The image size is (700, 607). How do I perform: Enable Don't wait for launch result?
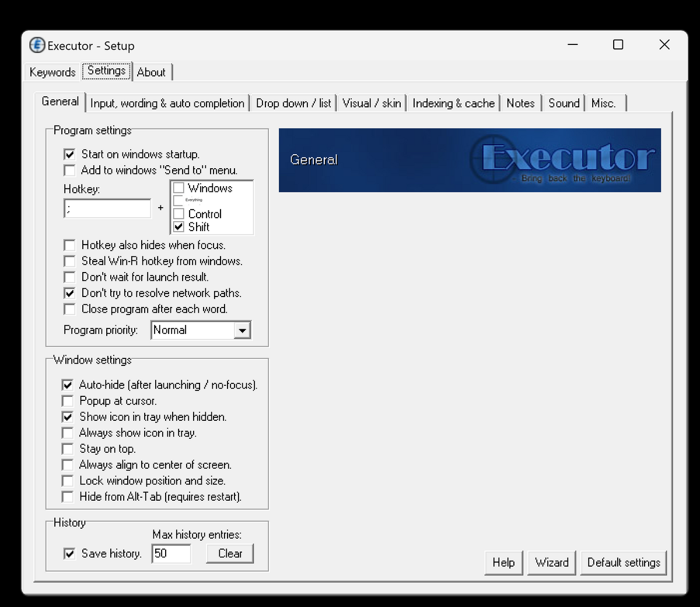pyautogui.click(x=69, y=277)
